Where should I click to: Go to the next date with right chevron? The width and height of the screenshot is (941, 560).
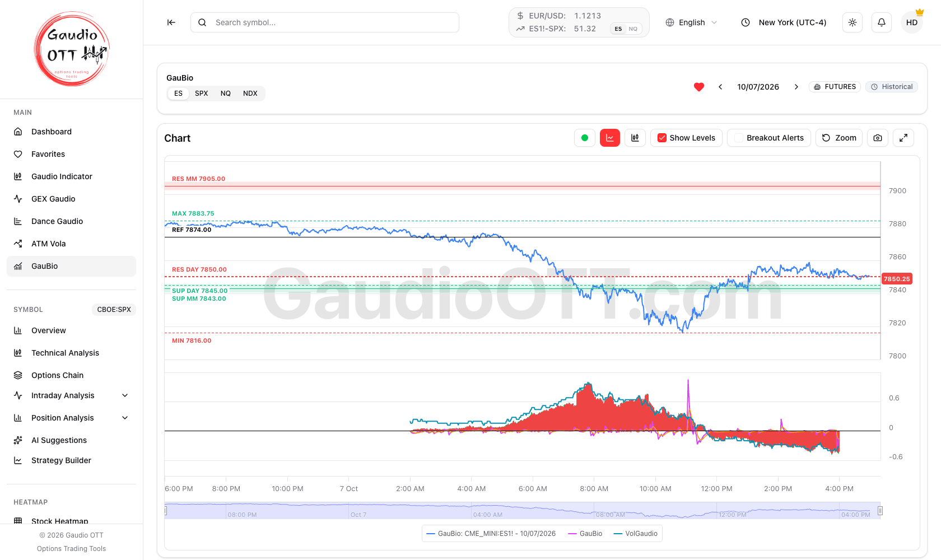(796, 87)
